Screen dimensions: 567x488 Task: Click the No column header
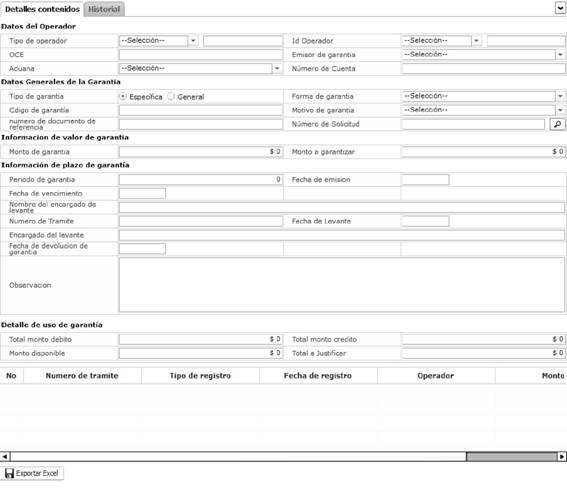coord(12,376)
